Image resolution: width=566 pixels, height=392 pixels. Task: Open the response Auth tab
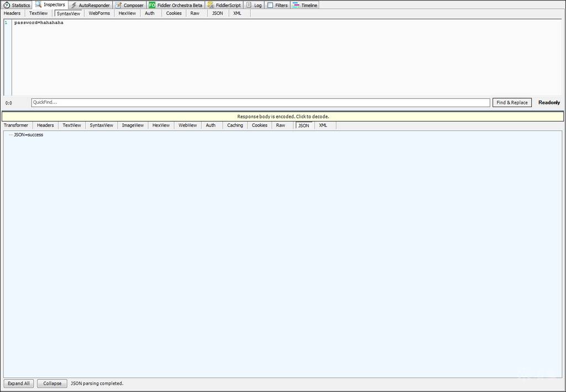click(211, 125)
